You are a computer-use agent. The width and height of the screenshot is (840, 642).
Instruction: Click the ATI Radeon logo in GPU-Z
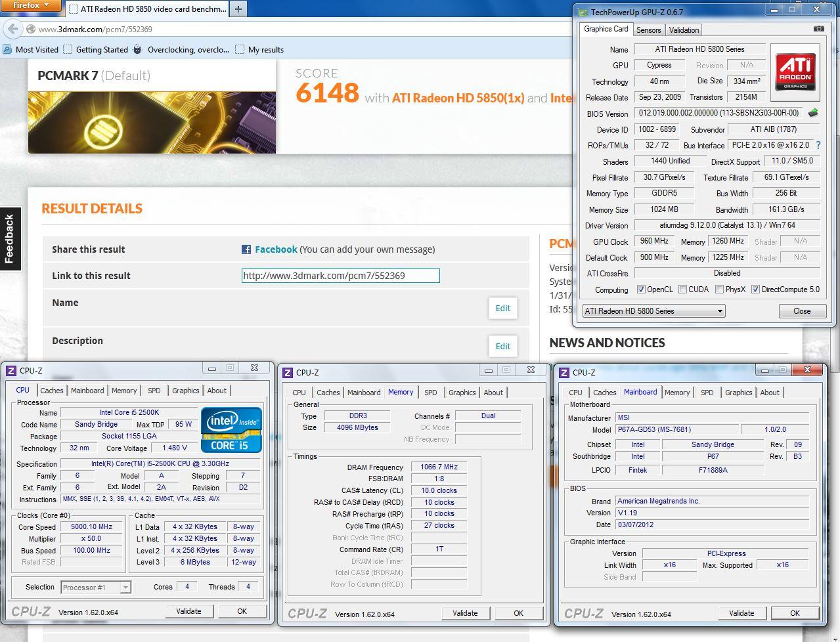pos(795,74)
